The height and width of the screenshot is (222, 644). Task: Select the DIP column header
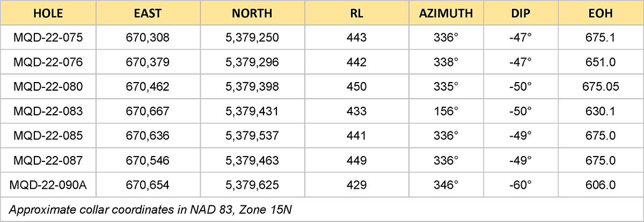pos(521,13)
